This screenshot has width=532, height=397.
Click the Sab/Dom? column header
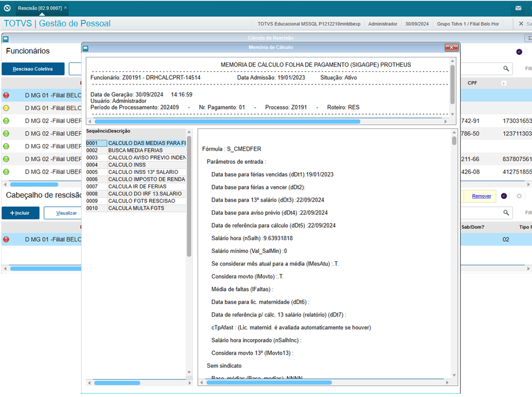472,227
